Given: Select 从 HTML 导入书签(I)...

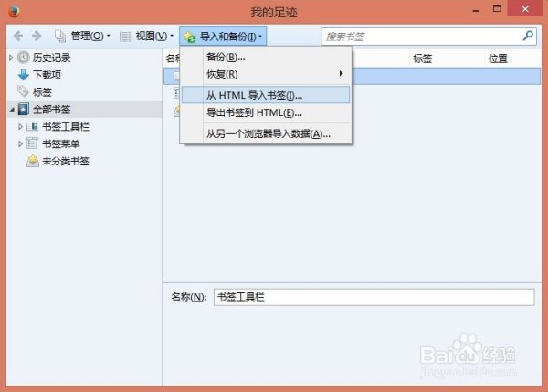Looking at the screenshot, I should point(266,95).
